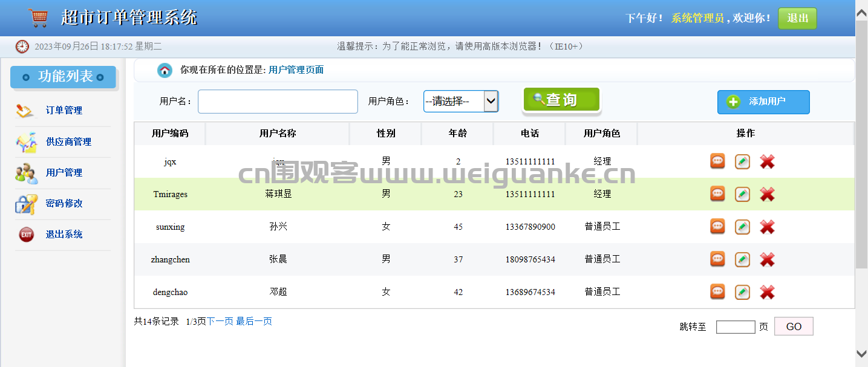This screenshot has height=367, width=868.
Task: Click the name cell 孙兴
Action: click(x=278, y=227)
